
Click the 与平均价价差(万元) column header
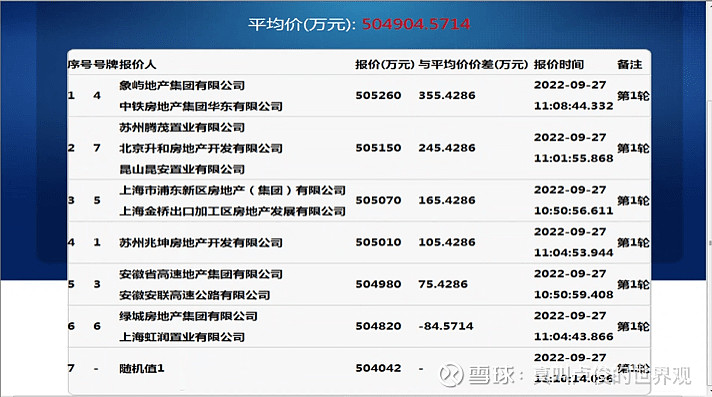pyautogui.click(x=473, y=65)
